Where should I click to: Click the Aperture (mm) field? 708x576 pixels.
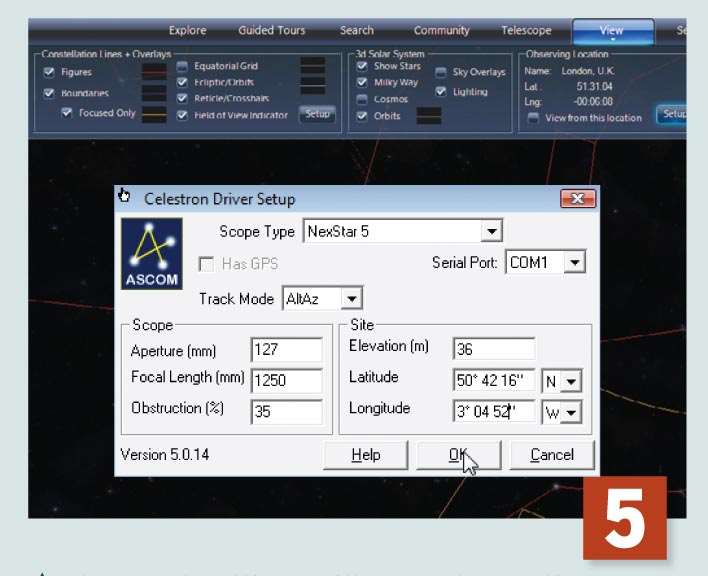(x=287, y=350)
